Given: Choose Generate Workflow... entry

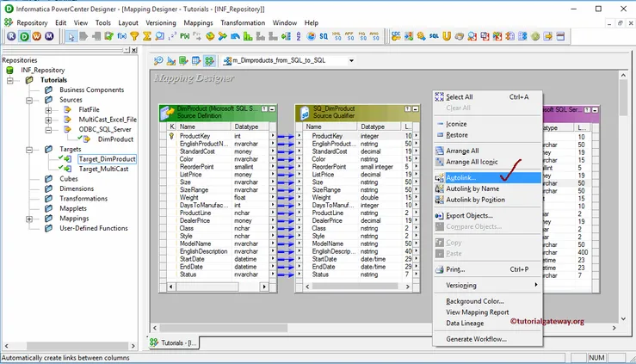Looking at the screenshot, I should (x=488, y=339).
